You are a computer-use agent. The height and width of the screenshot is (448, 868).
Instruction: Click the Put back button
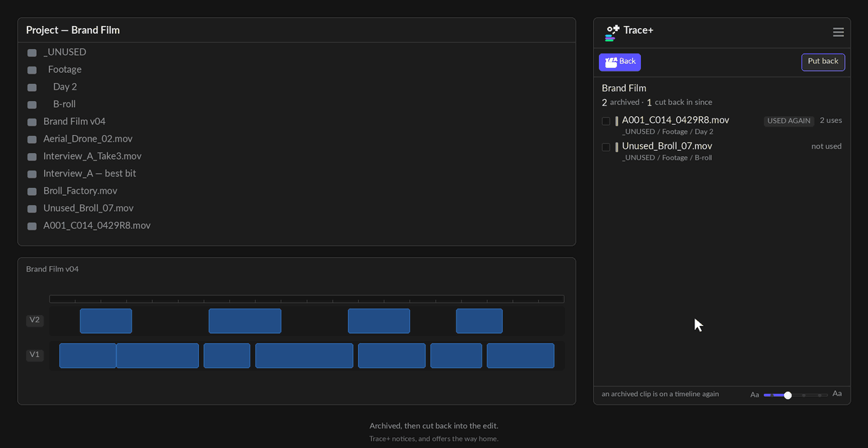pyautogui.click(x=823, y=62)
